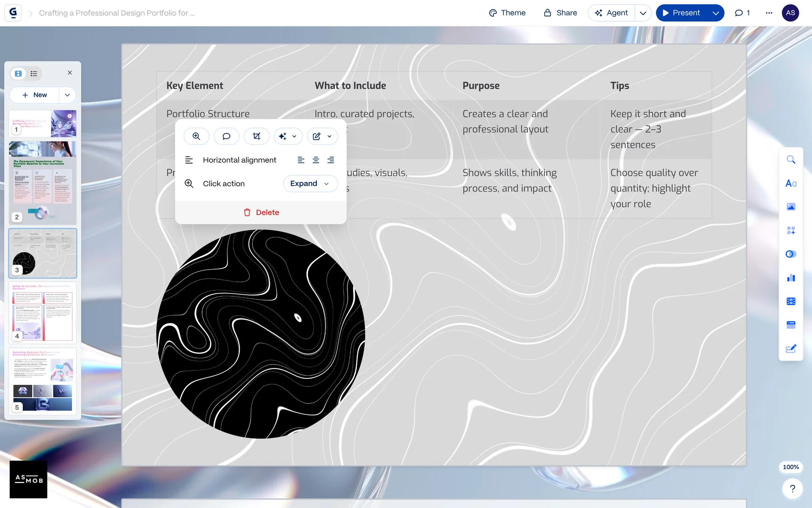This screenshot has height=508, width=812.
Task: Switch to filmstrip thumbnail view
Action: tap(18, 74)
